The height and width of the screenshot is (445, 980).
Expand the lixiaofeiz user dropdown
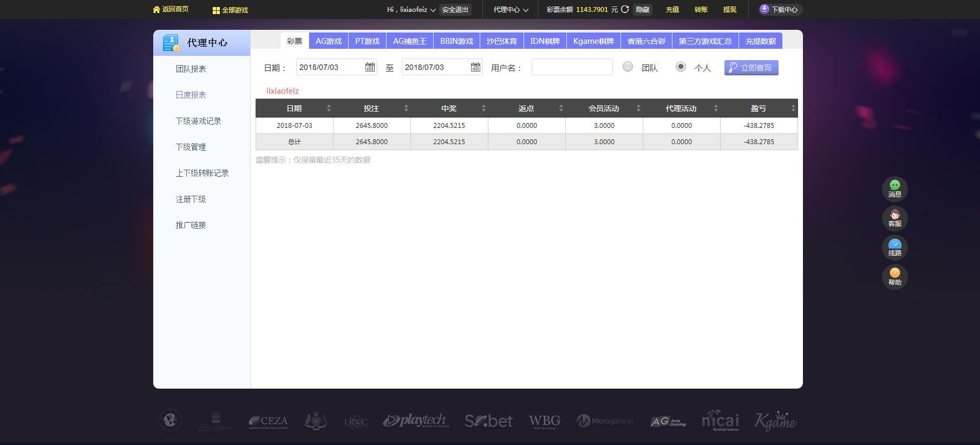coord(433,10)
